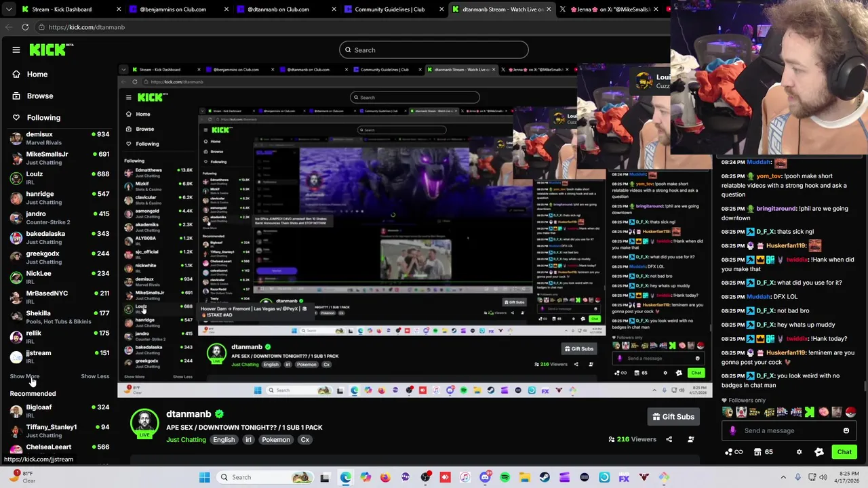Open chat settings gear icon

click(799, 452)
